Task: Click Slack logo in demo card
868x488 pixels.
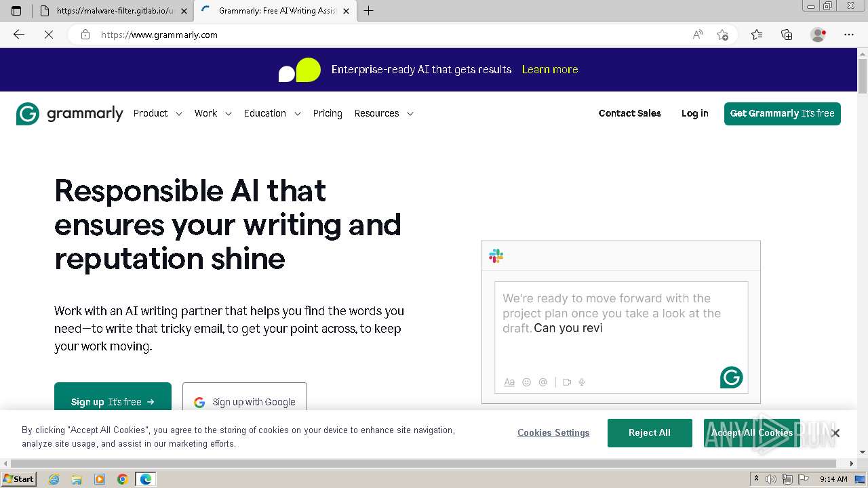Action: (496, 256)
